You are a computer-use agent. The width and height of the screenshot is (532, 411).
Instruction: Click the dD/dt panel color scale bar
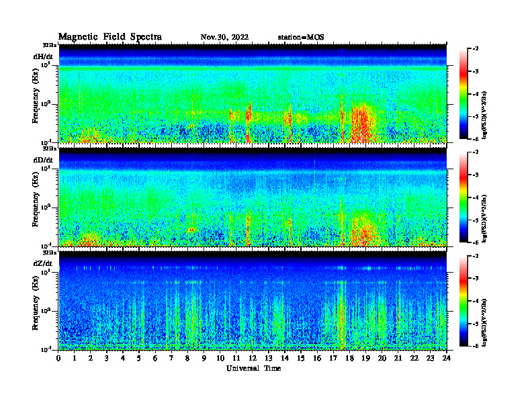(x=463, y=197)
